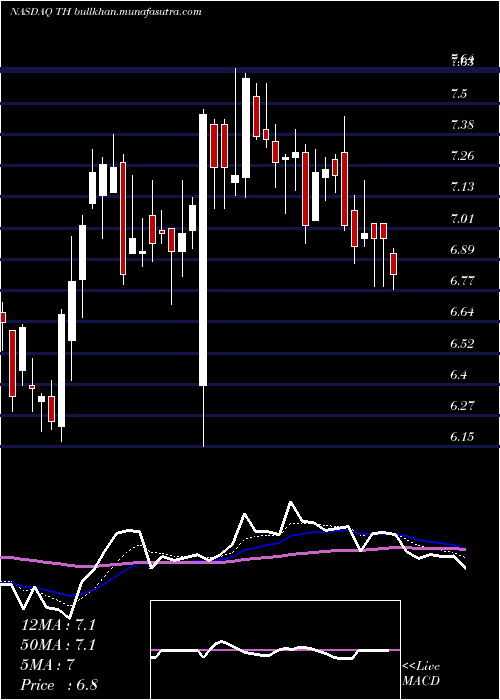Image resolution: width=500 pixels, height=700 pixels.
Task: Click the 7.26 price level label
Action: coord(462,156)
